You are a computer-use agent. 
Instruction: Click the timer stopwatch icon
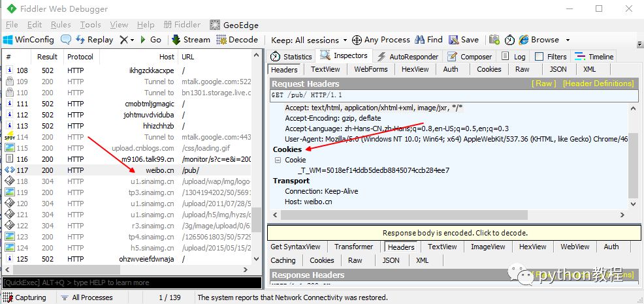[x=509, y=40]
